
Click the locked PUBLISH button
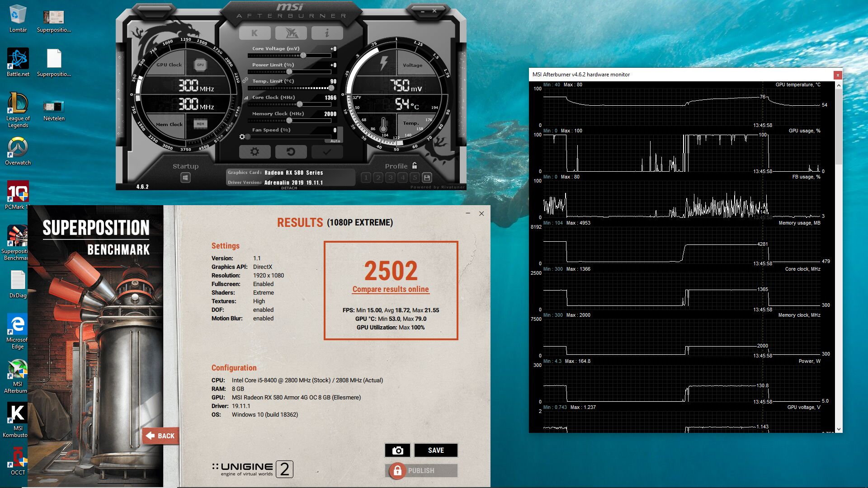421,470
